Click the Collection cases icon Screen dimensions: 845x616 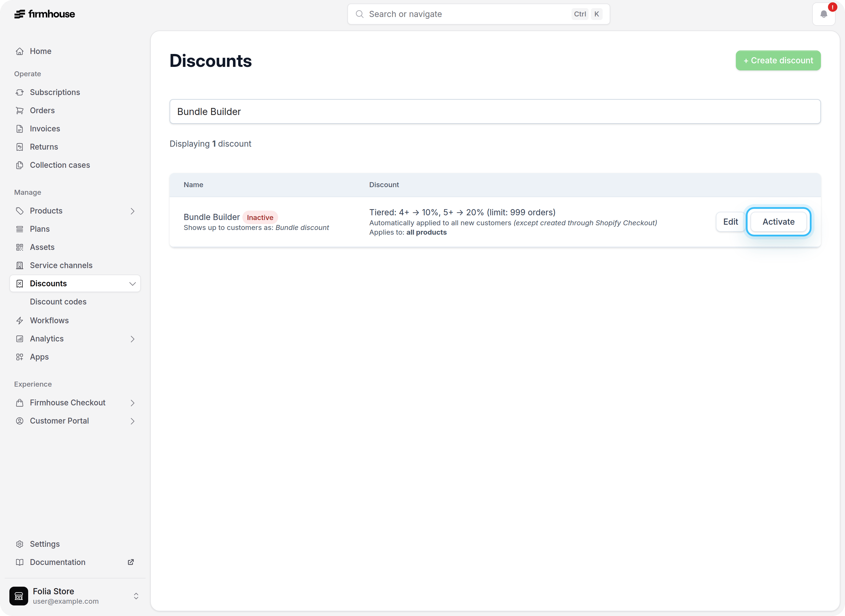(20, 165)
